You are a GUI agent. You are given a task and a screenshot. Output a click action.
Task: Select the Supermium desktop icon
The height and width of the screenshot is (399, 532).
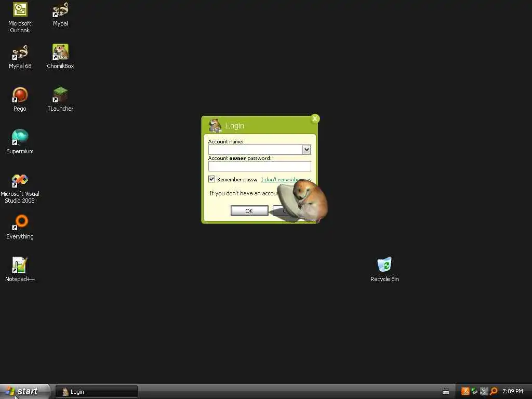tap(20, 142)
